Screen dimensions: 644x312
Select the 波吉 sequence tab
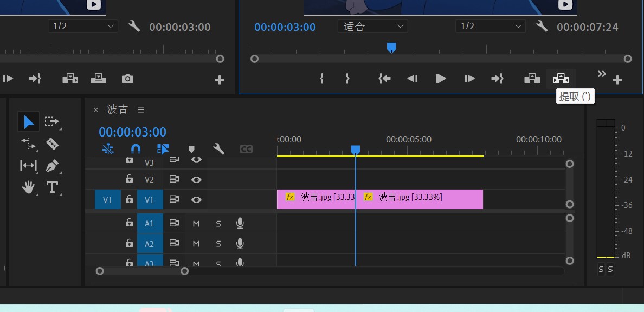coord(118,109)
